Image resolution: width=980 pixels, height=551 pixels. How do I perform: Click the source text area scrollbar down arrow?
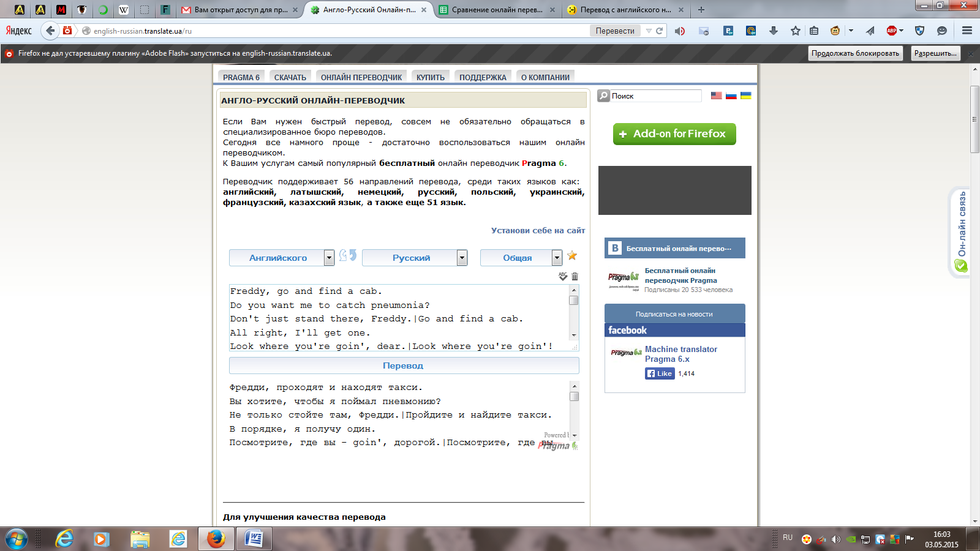(x=574, y=335)
